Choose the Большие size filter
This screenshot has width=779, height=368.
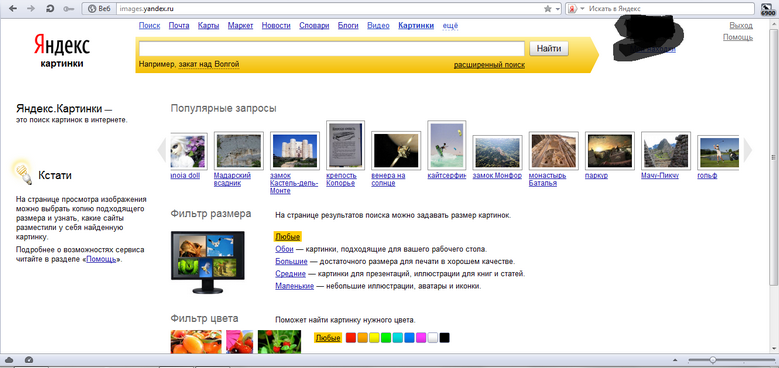291,261
